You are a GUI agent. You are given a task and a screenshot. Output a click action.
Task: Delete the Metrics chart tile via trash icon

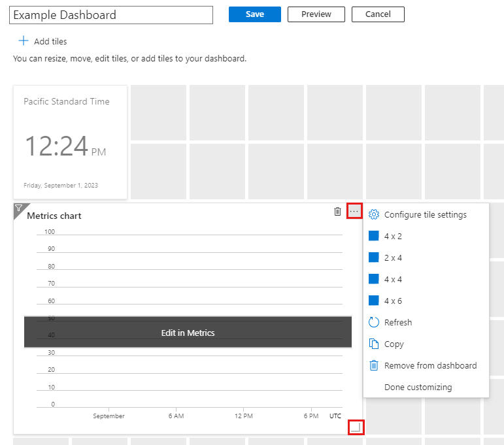337,211
